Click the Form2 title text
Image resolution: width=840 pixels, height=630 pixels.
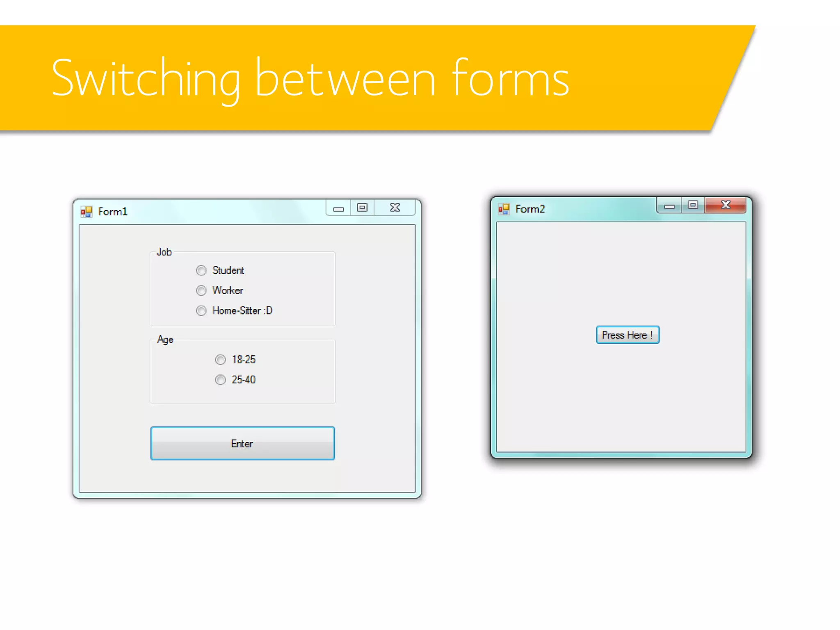point(530,209)
